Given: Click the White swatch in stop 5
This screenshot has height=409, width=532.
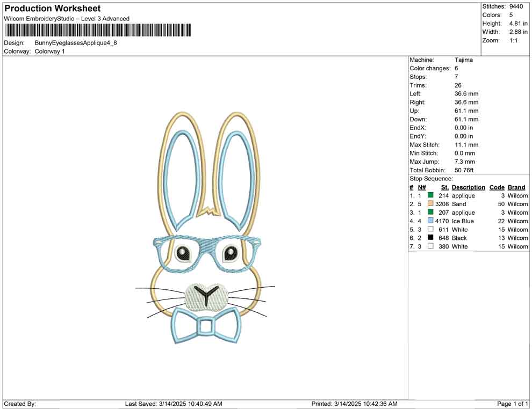Looking at the screenshot, I should (430, 229).
